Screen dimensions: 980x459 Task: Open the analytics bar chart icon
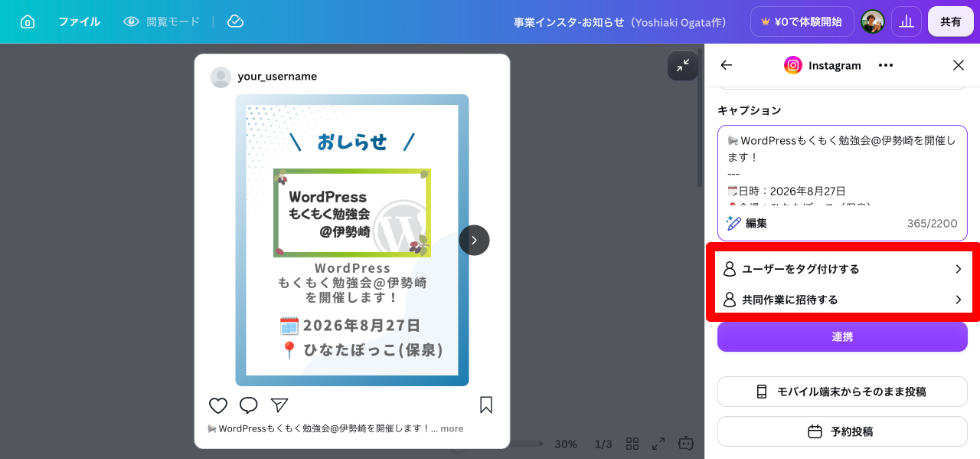click(x=906, y=21)
